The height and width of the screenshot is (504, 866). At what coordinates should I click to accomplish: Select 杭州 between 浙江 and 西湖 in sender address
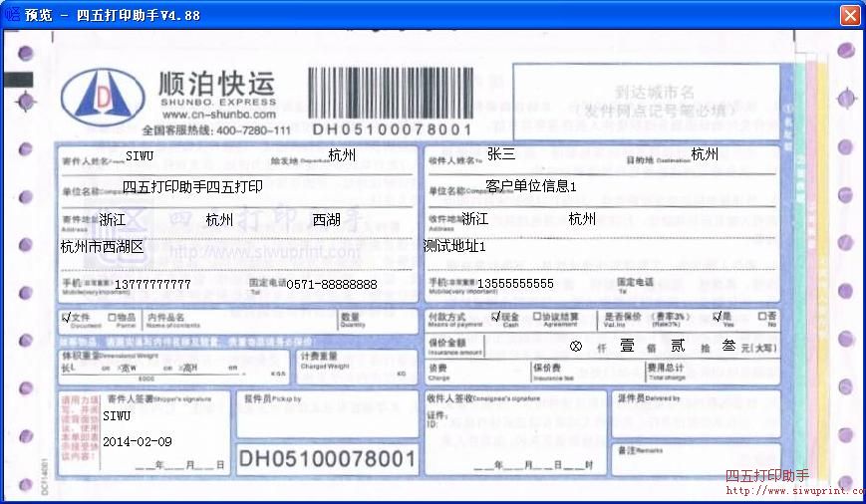(x=219, y=220)
